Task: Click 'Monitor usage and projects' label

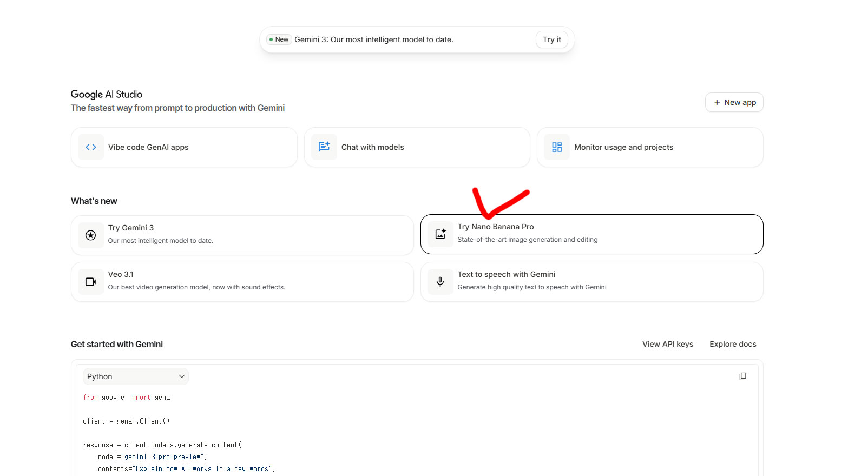Action: [624, 147]
